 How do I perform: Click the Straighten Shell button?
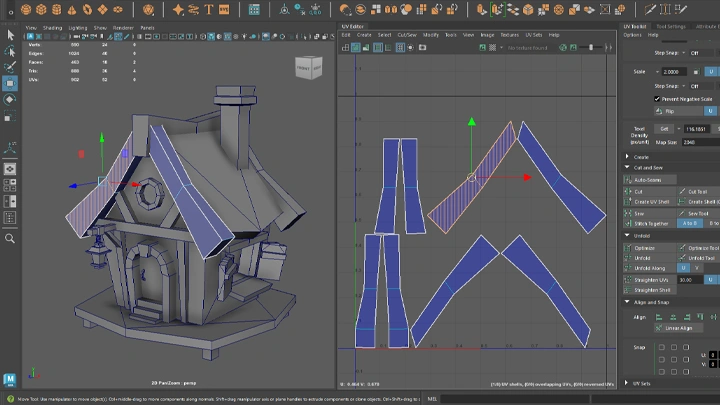[x=651, y=290]
